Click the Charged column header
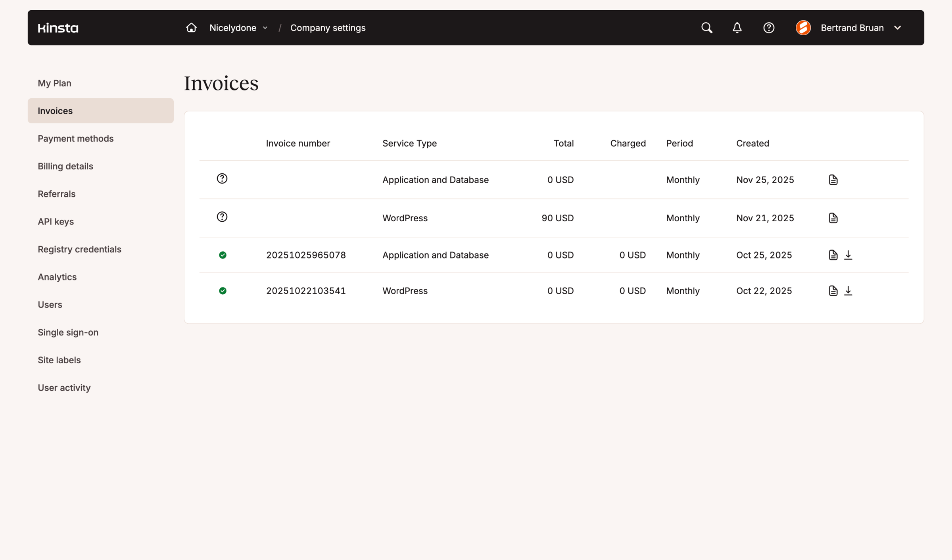Screen dimensions: 952x560 click(x=628, y=143)
